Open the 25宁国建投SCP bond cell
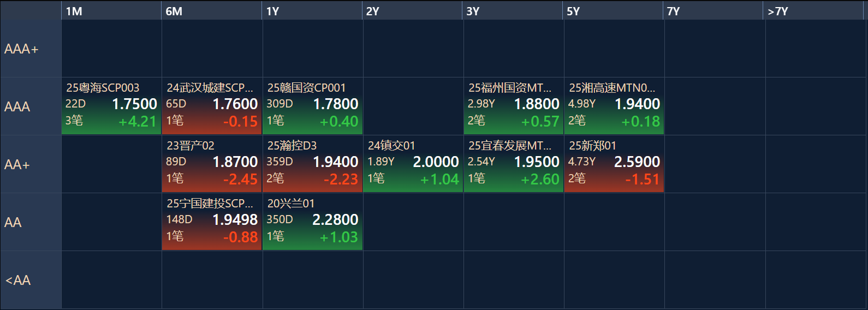Screen dimensions: 868x310 pyautogui.click(x=212, y=222)
